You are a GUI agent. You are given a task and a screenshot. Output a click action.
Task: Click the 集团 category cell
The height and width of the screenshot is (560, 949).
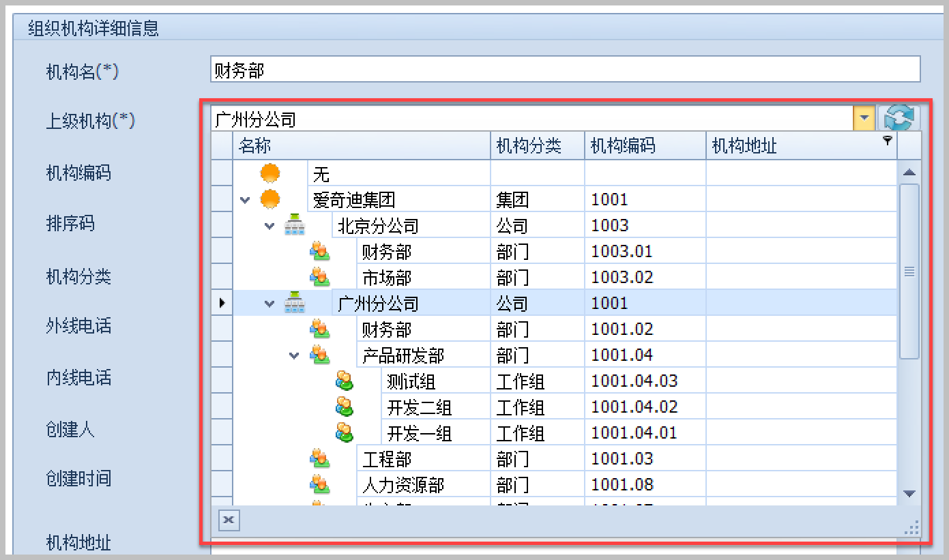click(538, 200)
